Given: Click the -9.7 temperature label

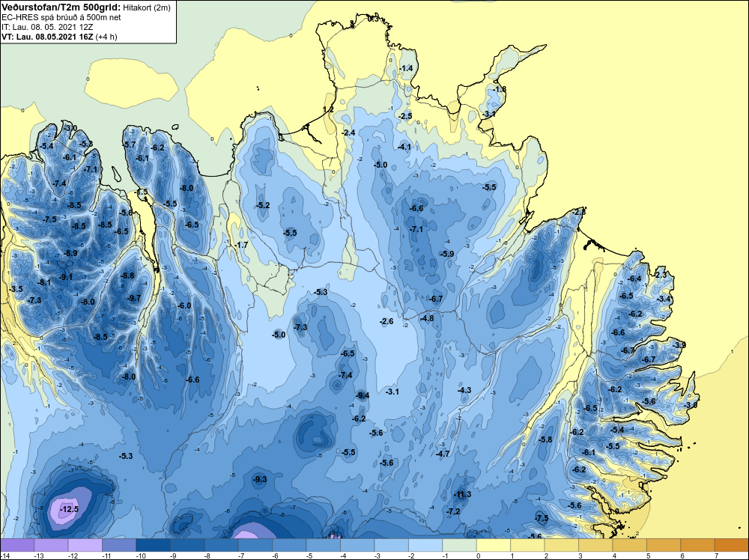Looking at the screenshot, I should pos(134,298).
